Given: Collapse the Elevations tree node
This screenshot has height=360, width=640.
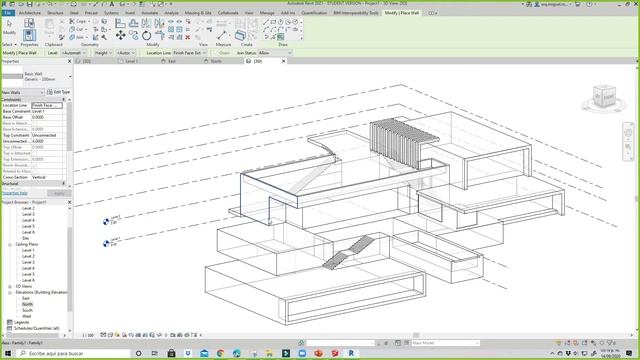Looking at the screenshot, I should click(x=10, y=293).
